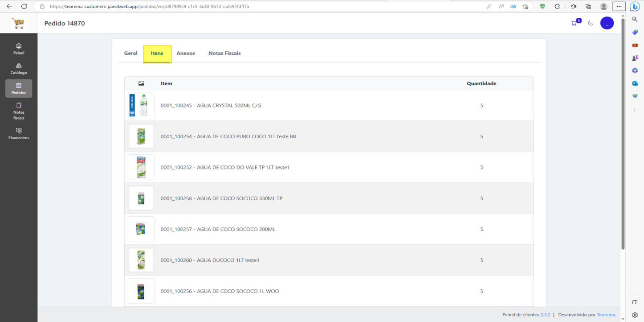Click the Item column header
Image resolution: width=644 pixels, height=322 pixels.
click(x=167, y=83)
